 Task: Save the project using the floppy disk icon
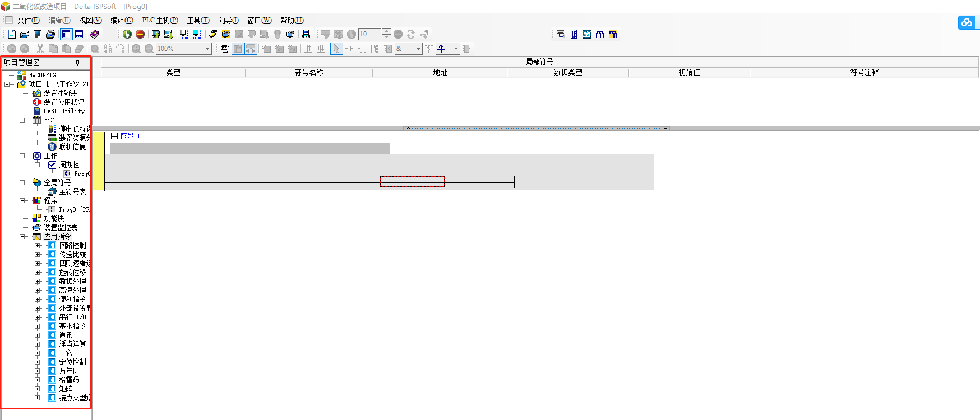pyautogui.click(x=38, y=34)
